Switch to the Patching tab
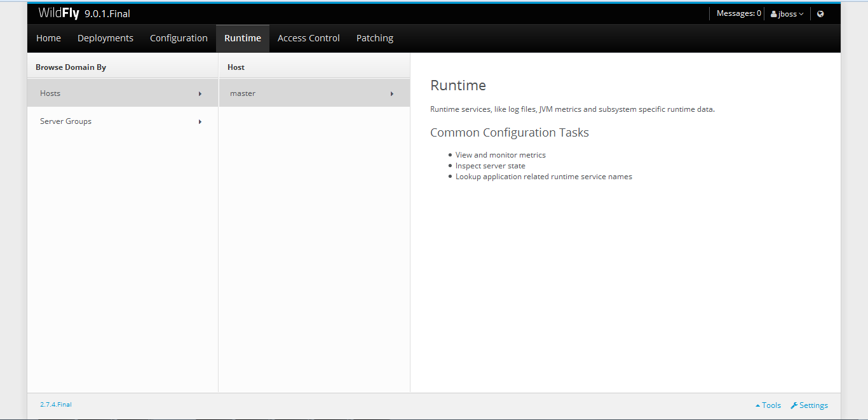Viewport: 868px width, 420px height. point(375,38)
